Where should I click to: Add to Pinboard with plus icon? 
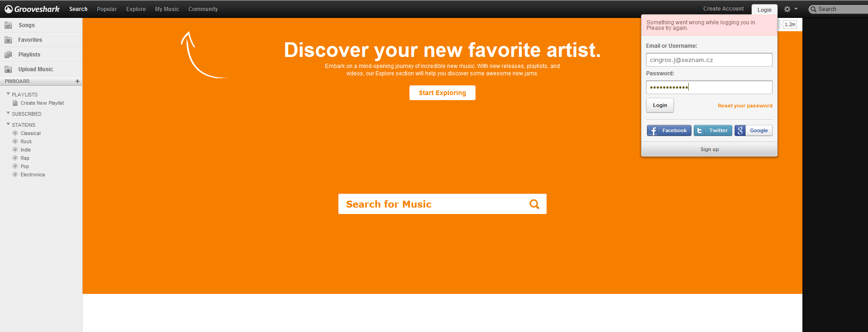(x=77, y=81)
